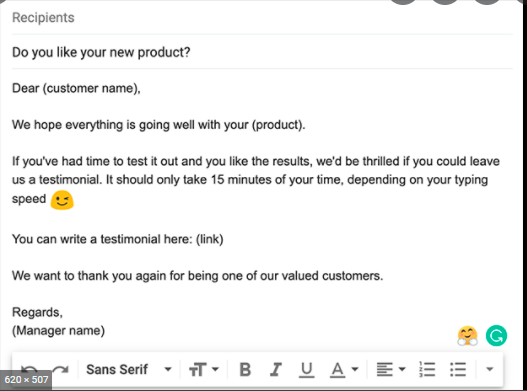The image size is (527, 391).
Task: Expand the text color dropdown arrow
Action: 355,369
